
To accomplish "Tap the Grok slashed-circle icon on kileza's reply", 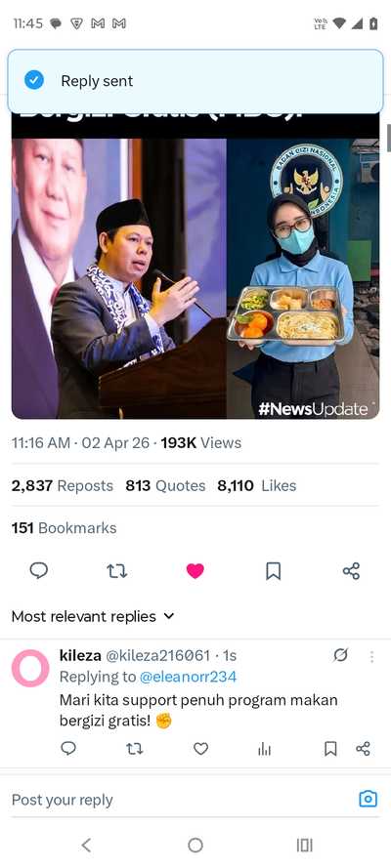I will pyautogui.click(x=340, y=655).
